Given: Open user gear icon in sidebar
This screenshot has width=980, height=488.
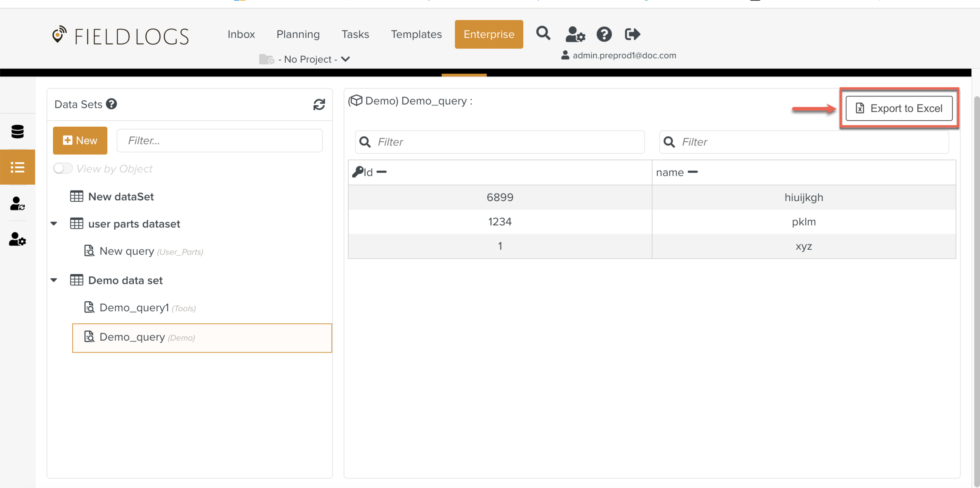Looking at the screenshot, I should 18,239.
